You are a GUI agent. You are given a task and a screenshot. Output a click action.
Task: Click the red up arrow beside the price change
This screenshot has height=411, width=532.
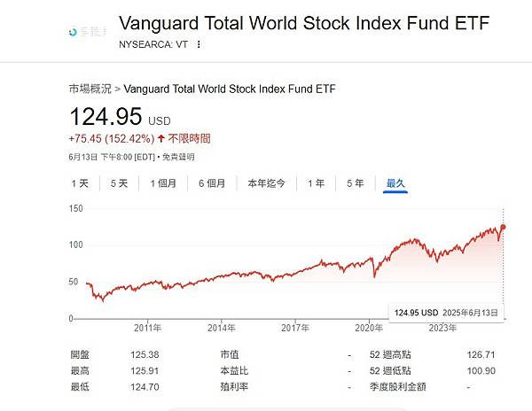[x=160, y=139]
